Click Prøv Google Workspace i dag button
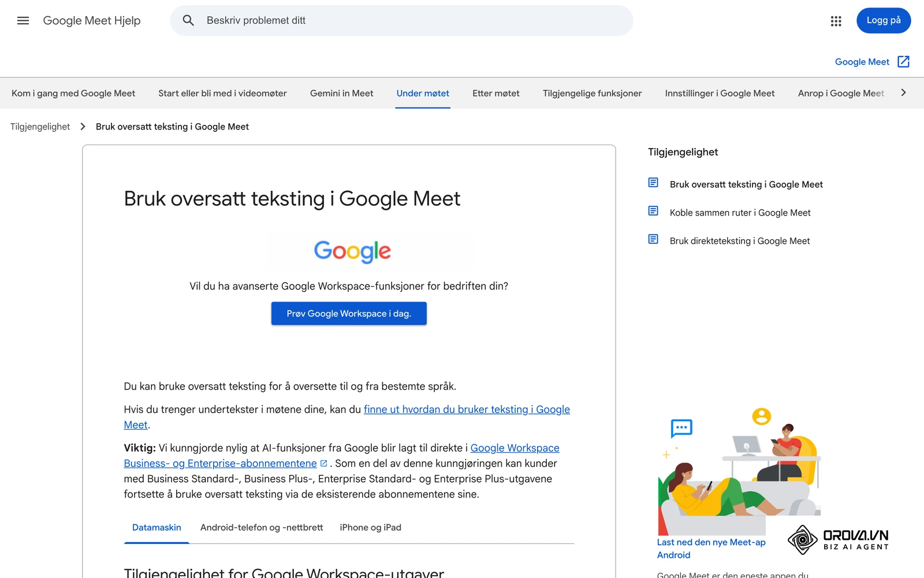This screenshot has height=578, width=924. point(349,313)
